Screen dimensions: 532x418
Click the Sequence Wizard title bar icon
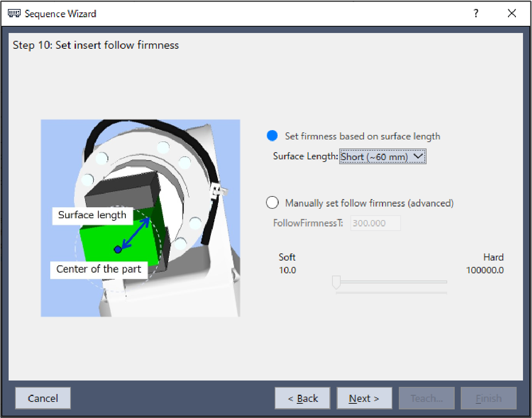point(14,13)
